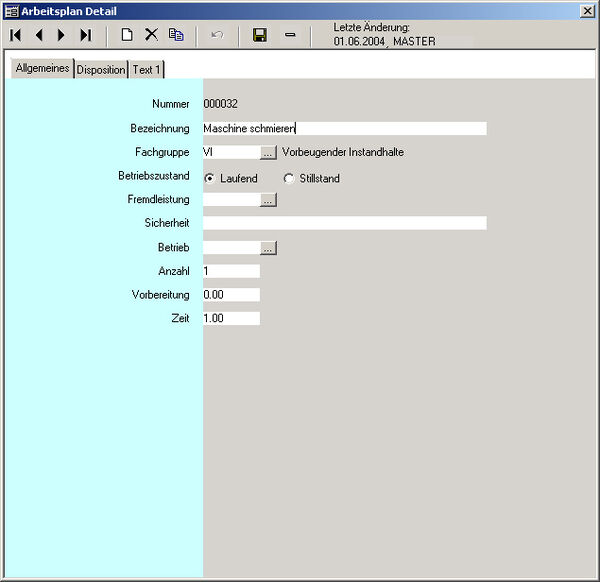Delete the current record with the X icon

(151, 35)
